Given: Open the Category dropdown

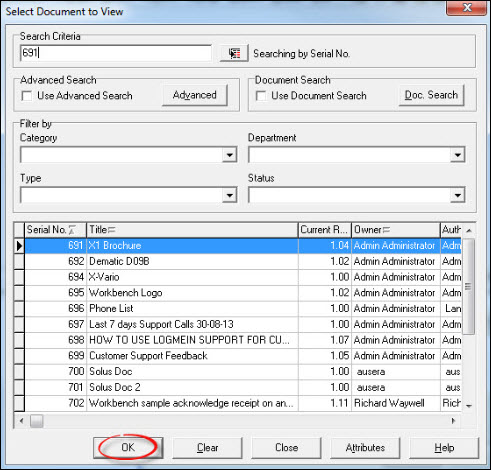Looking at the screenshot, I should 229,155.
